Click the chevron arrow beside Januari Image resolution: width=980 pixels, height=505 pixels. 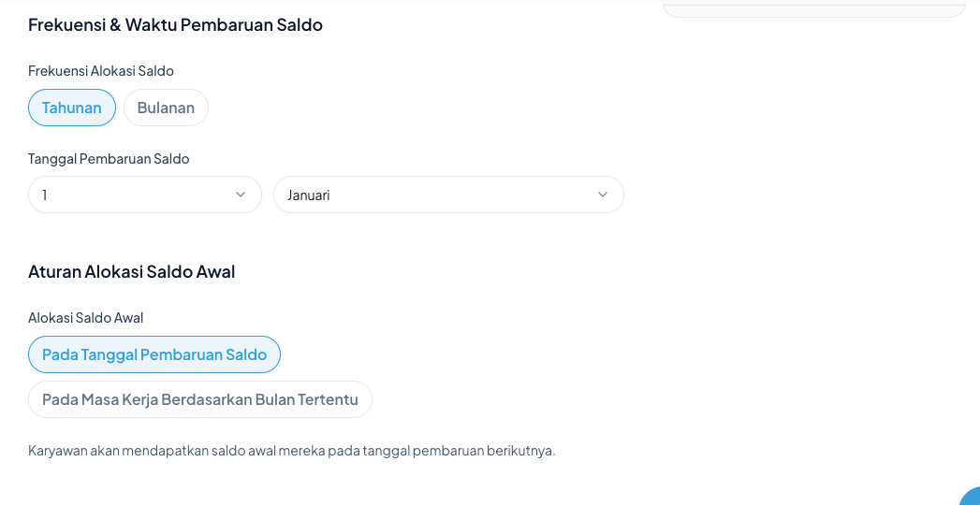603,195
